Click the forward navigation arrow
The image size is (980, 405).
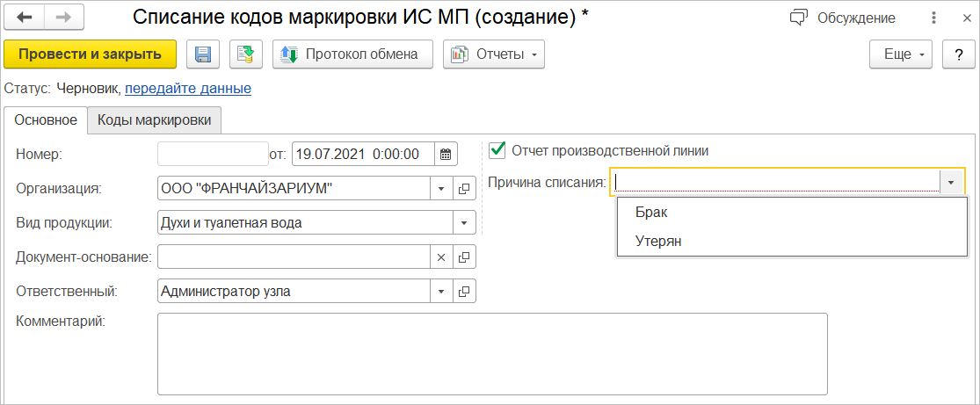click(62, 18)
